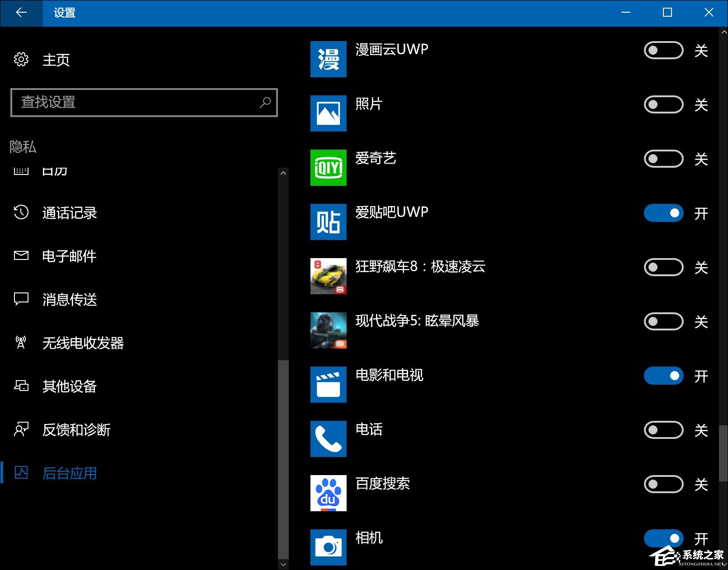Disable 电影和电视 background toggle
728x570 pixels.
663,376
